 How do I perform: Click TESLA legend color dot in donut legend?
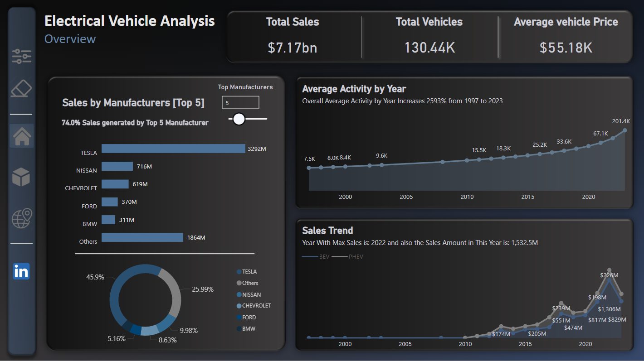pos(239,272)
